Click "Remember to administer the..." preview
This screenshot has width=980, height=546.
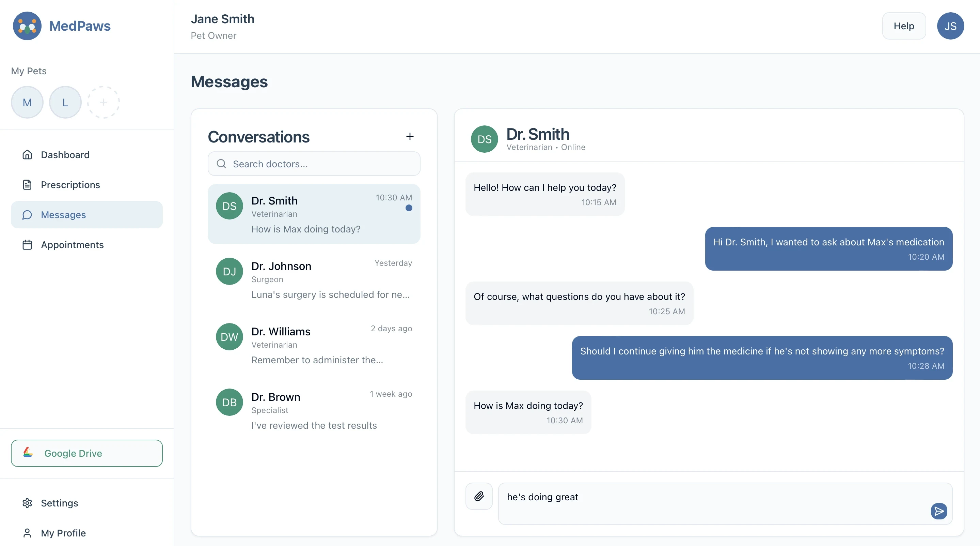(317, 360)
